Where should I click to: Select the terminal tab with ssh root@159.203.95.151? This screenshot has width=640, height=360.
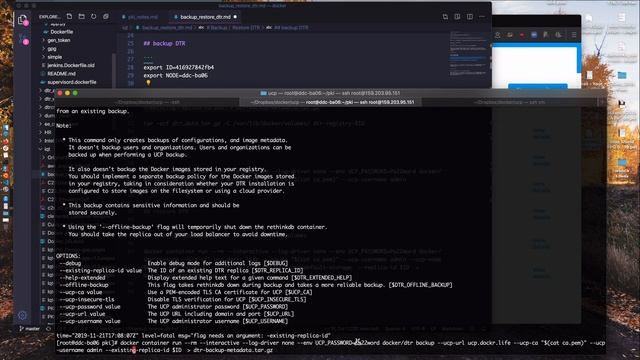tap(331, 102)
